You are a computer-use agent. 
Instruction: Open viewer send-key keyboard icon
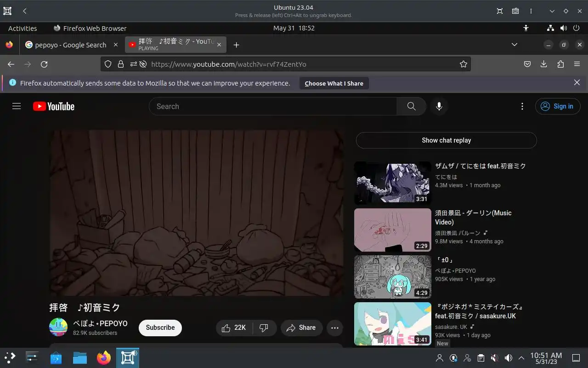tap(515, 11)
